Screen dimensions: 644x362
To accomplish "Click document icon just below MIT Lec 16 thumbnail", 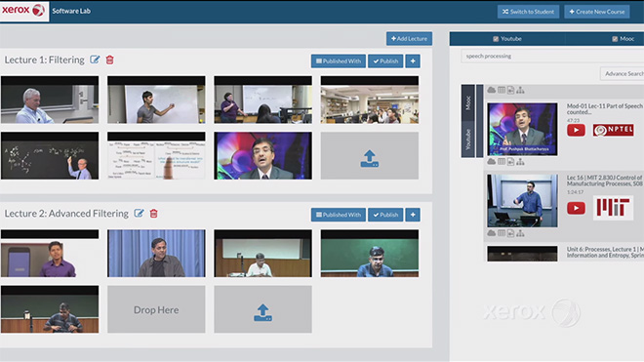I will coord(510,233).
